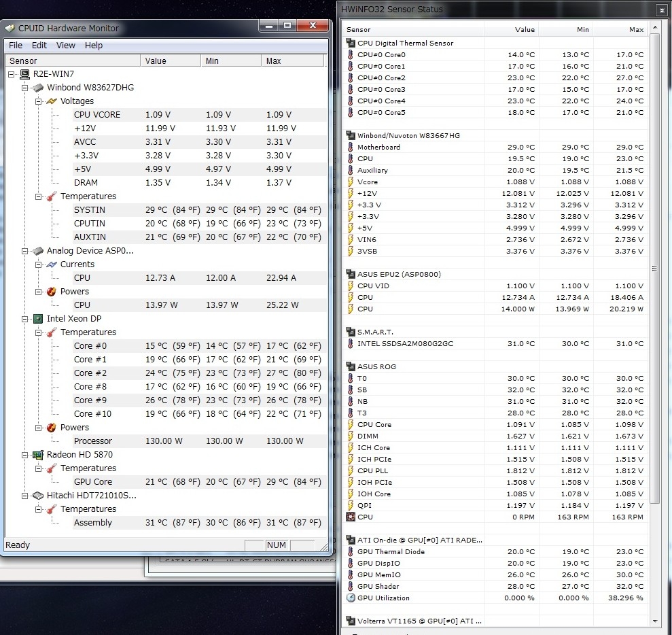
Task: Open the File menu
Action: [x=16, y=46]
